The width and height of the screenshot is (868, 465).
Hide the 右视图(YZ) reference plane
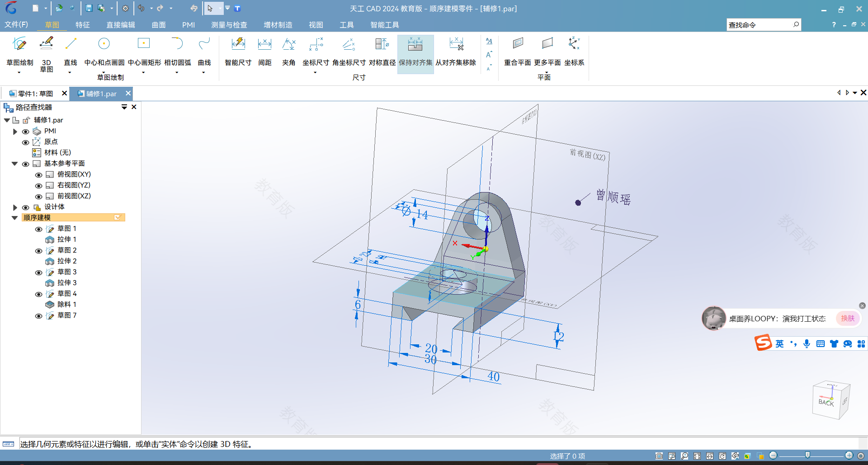pos(39,186)
